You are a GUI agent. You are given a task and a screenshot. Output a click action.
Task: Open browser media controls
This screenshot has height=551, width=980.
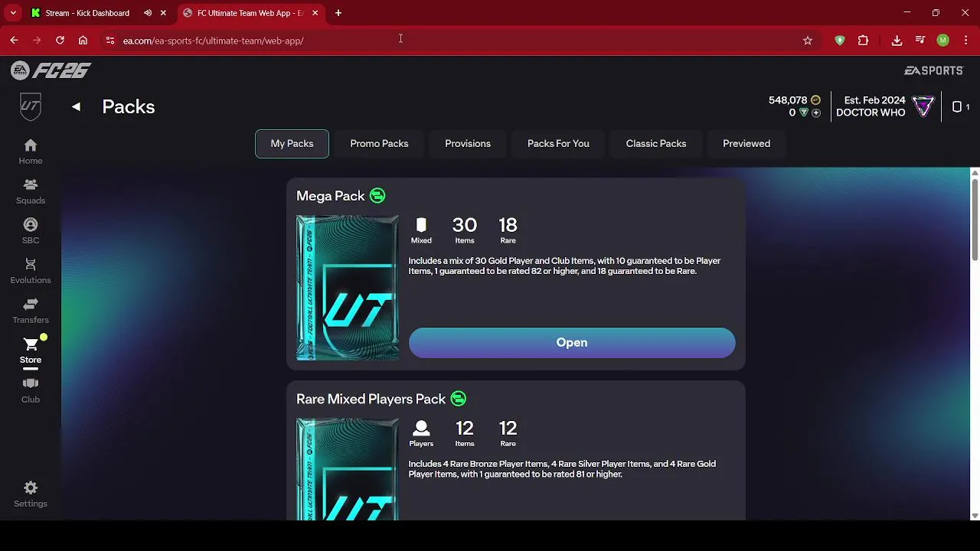click(x=920, y=41)
